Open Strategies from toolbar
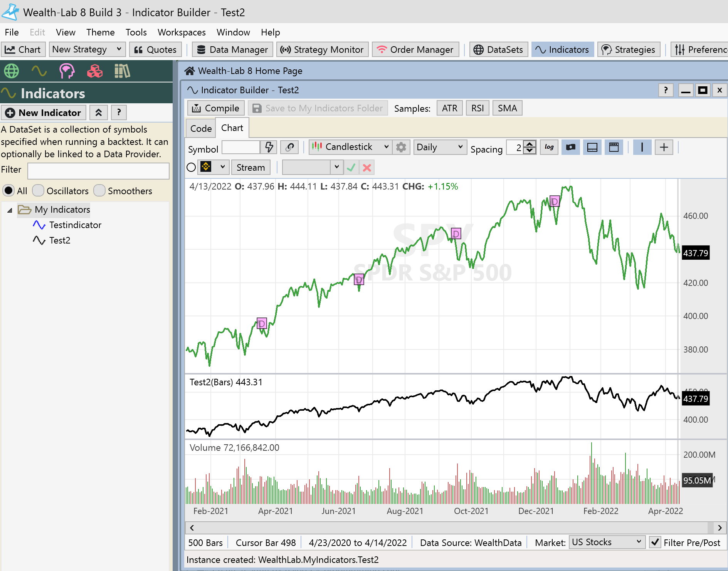Viewport: 728px width, 571px height. [629, 50]
